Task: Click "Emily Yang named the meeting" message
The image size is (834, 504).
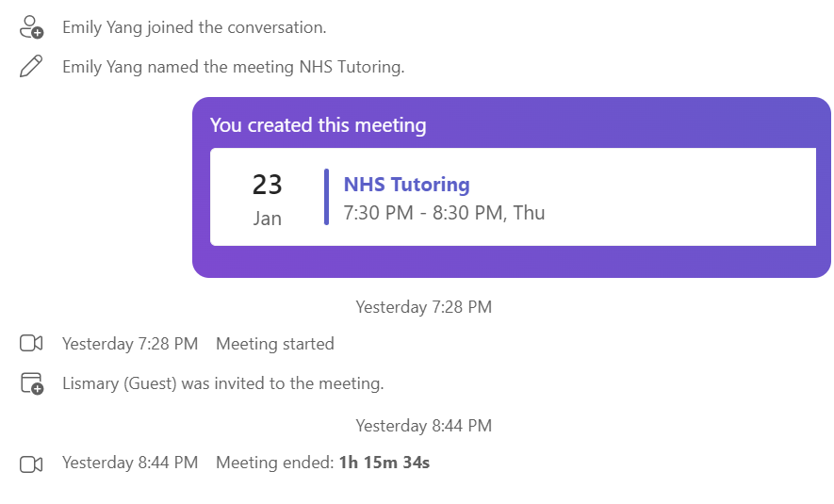Action: [x=233, y=67]
